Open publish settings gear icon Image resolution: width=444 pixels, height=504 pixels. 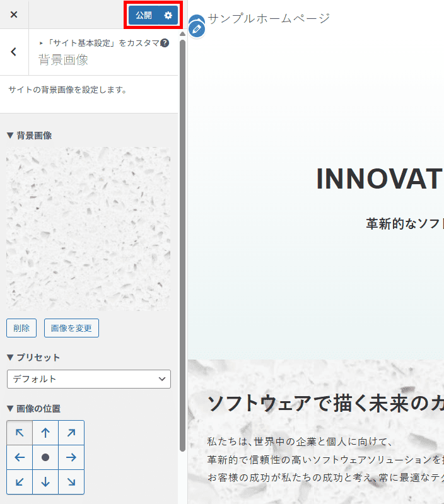168,15
